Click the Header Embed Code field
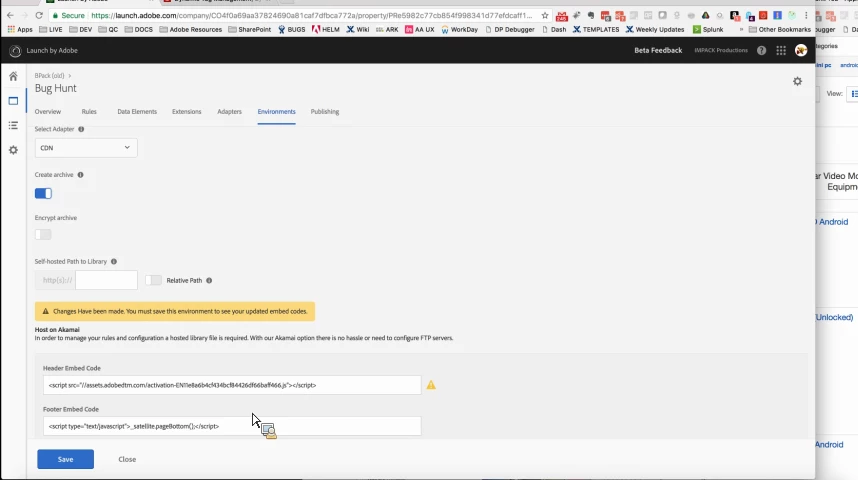858x480 pixels. (232, 385)
